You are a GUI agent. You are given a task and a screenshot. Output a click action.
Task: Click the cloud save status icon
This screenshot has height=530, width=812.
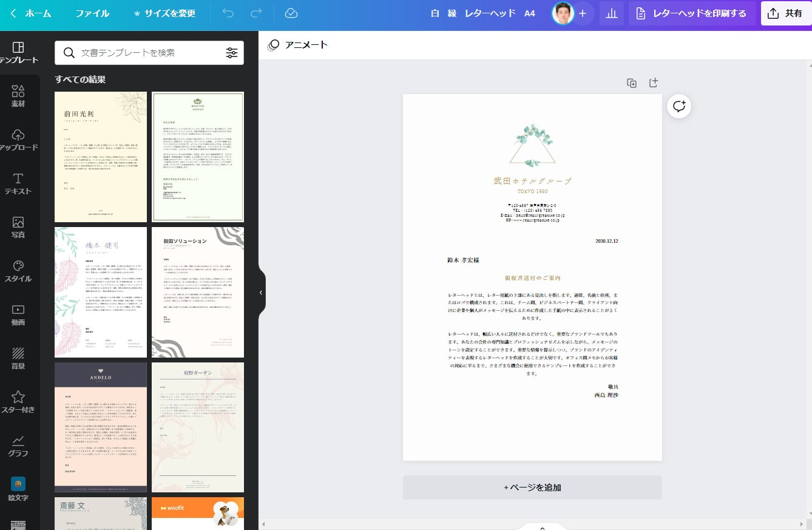coord(291,13)
